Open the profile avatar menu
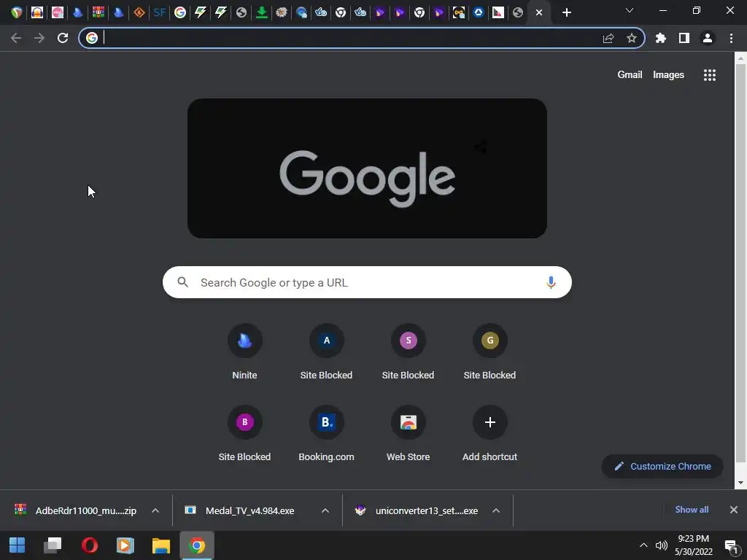Viewport: 747px width, 560px height. [708, 38]
